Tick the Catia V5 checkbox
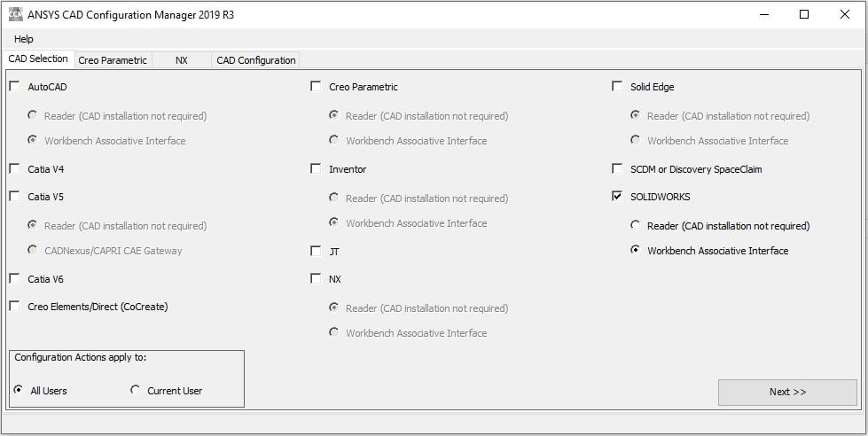This screenshot has height=436, width=868. coord(14,197)
